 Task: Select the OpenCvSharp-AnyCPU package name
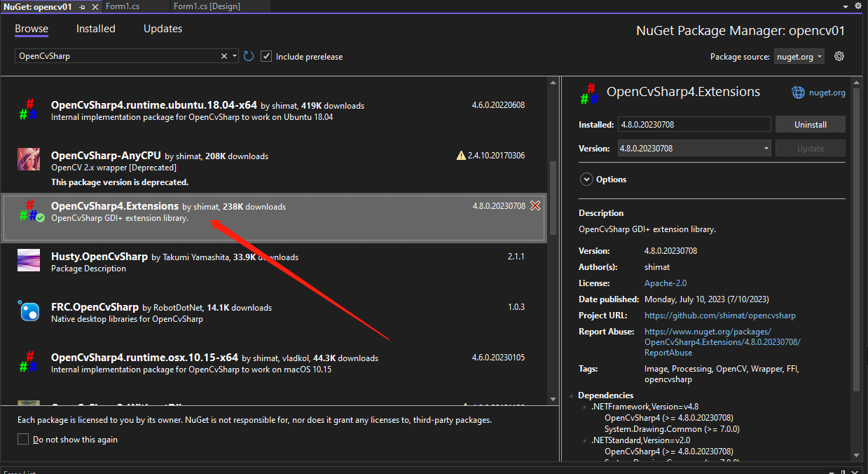pyautogui.click(x=106, y=156)
